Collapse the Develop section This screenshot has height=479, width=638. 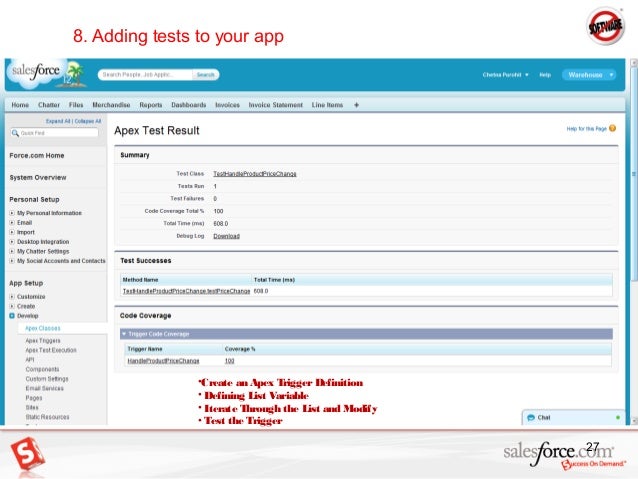pos(12,316)
